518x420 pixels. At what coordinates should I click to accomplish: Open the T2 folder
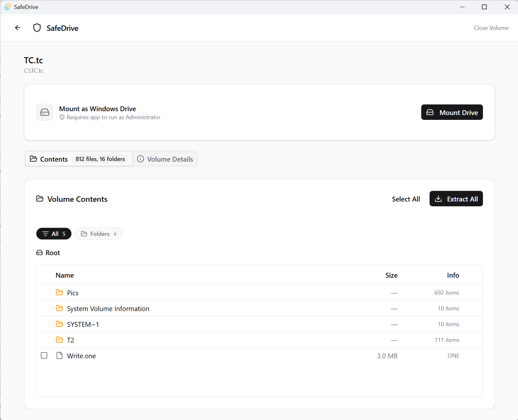tap(70, 340)
